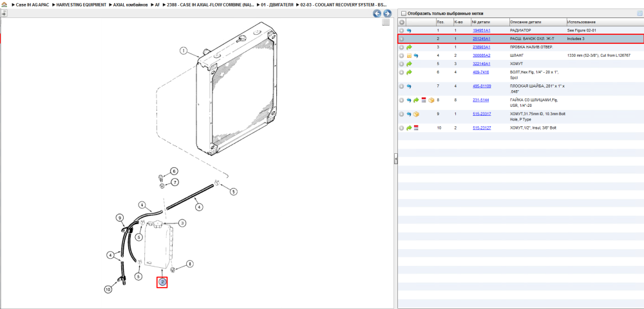This screenshot has height=309, width=644.
Task: Open '2388 - CASE IH AXIAL-FLOW COMBINE' breadcrumb
Action: point(211,5)
